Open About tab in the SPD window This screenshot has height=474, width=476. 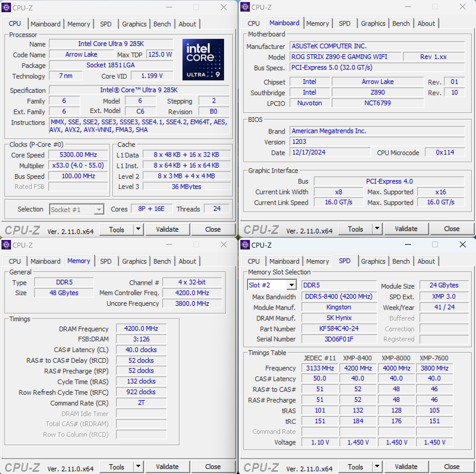[426, 261]
